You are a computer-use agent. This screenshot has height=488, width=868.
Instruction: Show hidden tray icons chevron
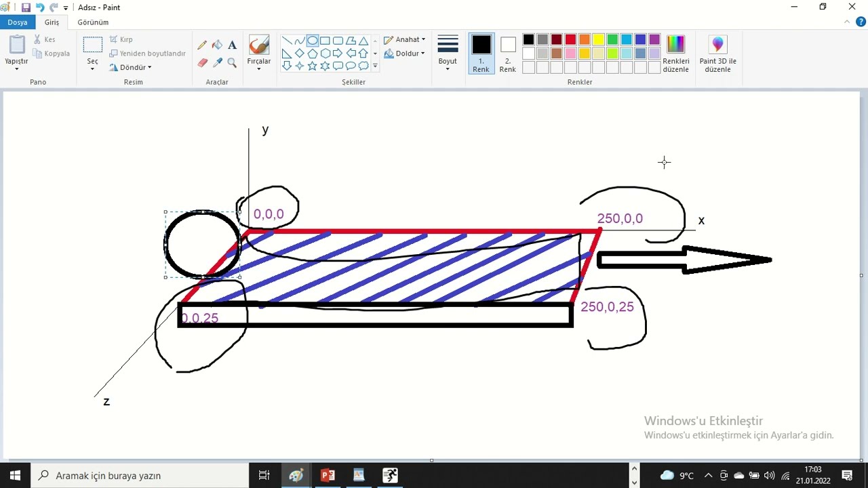pyautogui.click(x=709, y=475)
